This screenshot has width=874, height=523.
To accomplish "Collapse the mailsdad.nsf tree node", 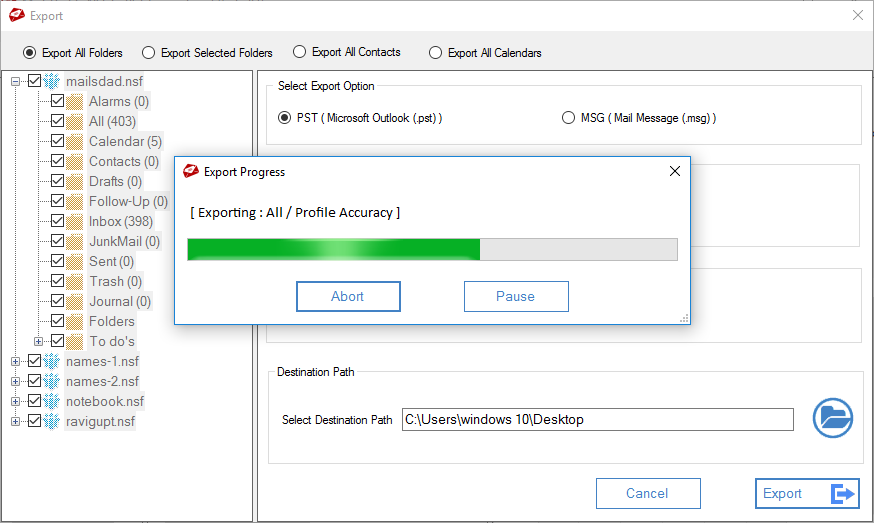I will pyautogui.click(x=16, y=81).
